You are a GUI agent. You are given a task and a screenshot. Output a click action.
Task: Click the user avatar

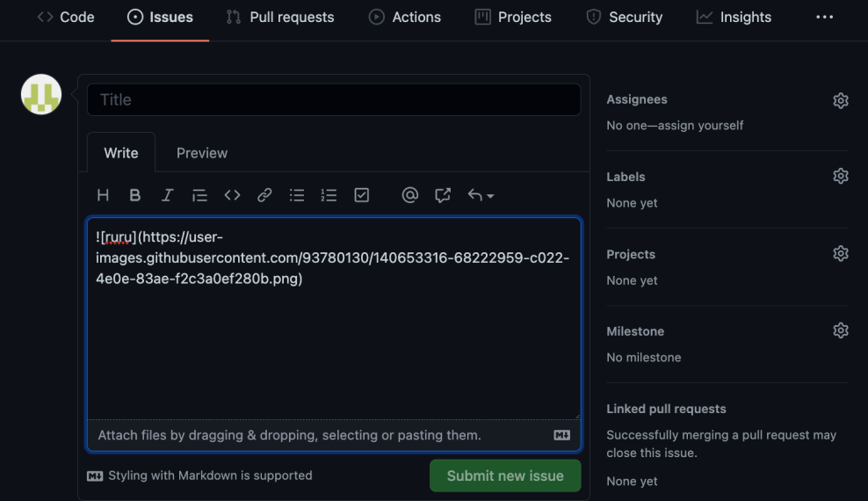(41, 95)
